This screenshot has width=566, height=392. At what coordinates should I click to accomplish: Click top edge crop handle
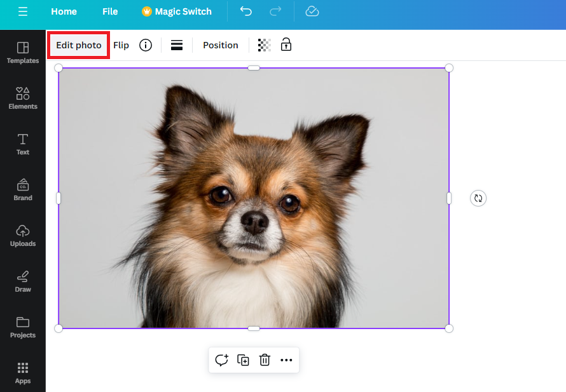click(x=254, y=68)
